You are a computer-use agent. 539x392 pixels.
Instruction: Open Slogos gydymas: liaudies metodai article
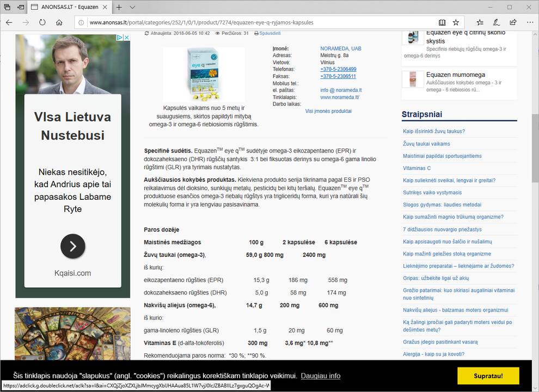(x=442, y=205)
